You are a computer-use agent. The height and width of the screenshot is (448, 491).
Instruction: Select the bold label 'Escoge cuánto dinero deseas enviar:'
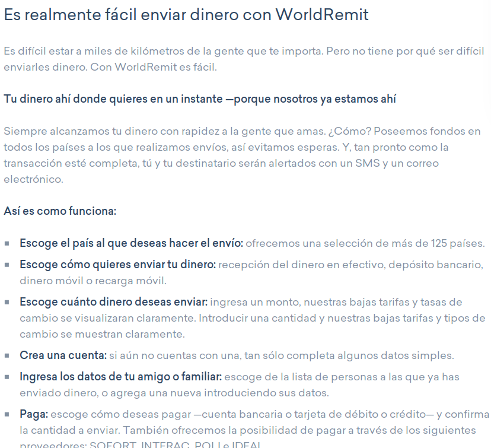[113, 302]
